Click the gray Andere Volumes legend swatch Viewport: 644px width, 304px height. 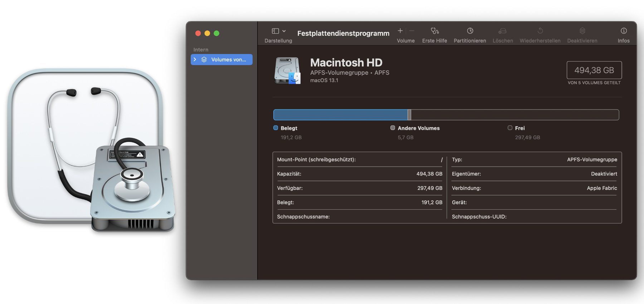pos(392,128)
